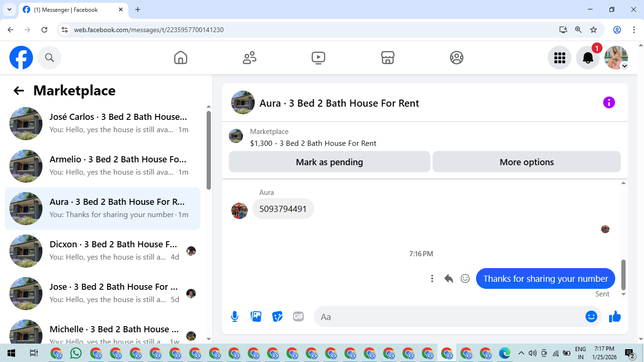Open the Video tab
644x362 pixels.
coord(318,58)
